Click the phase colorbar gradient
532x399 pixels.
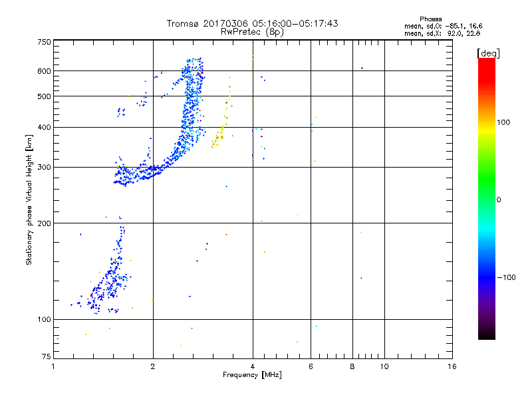click(487, 199)
